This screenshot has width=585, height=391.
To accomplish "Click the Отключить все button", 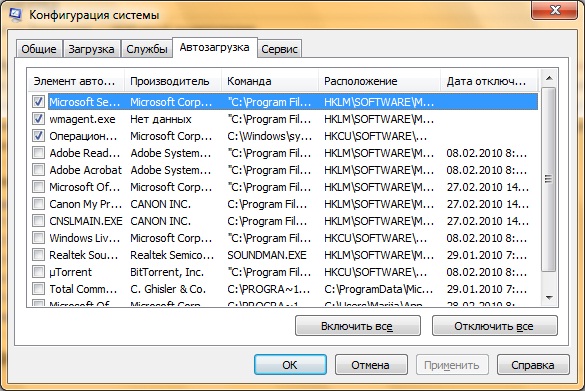I will pyautogui.click(x=494, y=326).
